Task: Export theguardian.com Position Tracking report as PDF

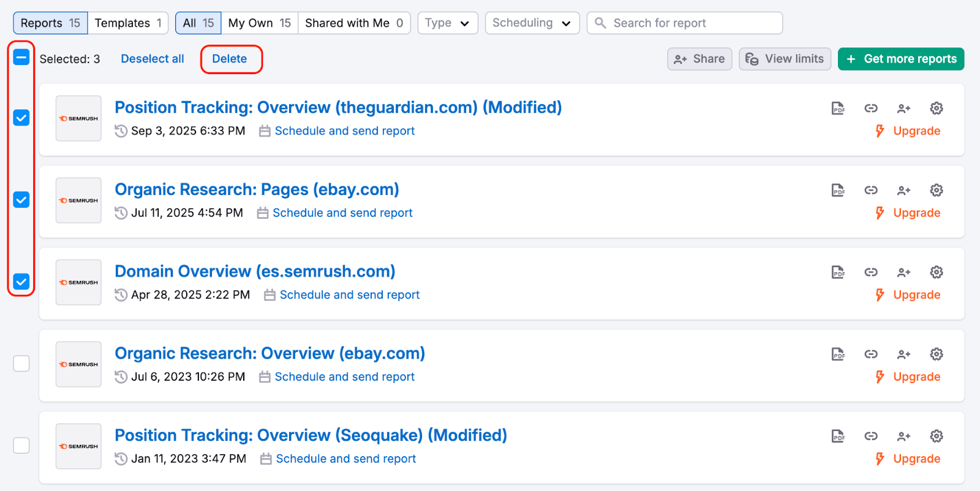Action: (x=838, y=108)
